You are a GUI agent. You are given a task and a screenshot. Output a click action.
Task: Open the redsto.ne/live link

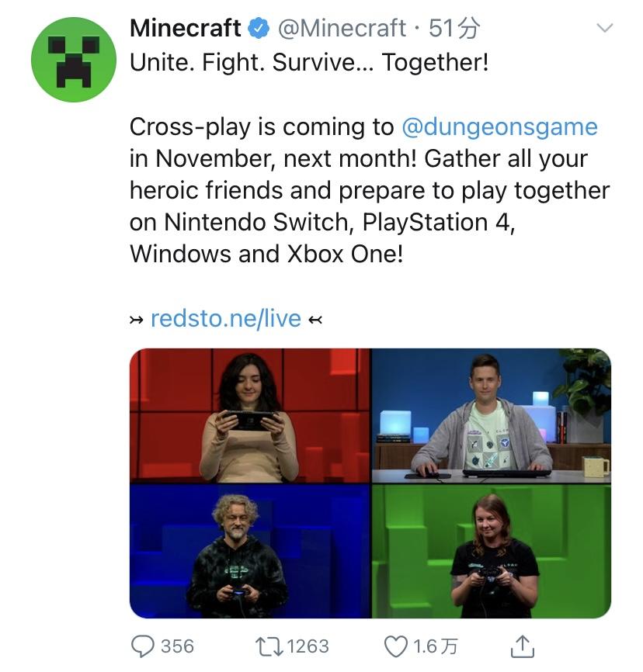(226, 318)
